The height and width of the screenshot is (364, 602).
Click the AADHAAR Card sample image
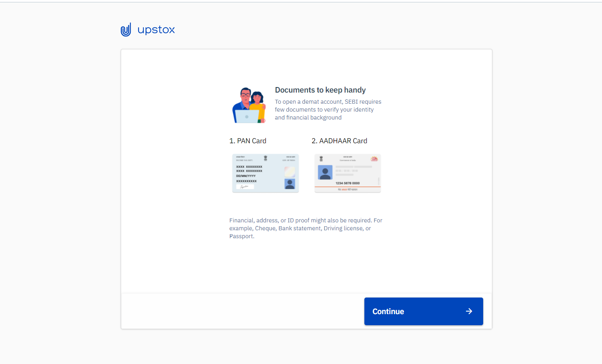347,173
